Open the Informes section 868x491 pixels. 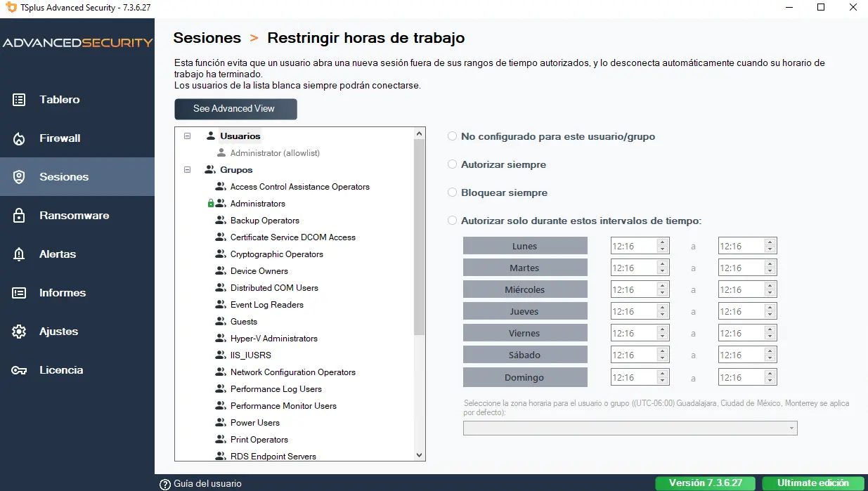77,293
